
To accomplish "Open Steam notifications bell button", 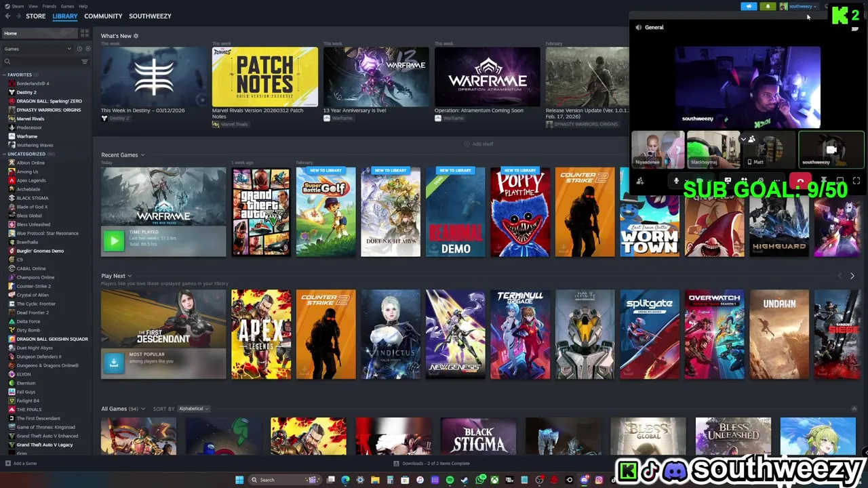I will tap(768, 6).
